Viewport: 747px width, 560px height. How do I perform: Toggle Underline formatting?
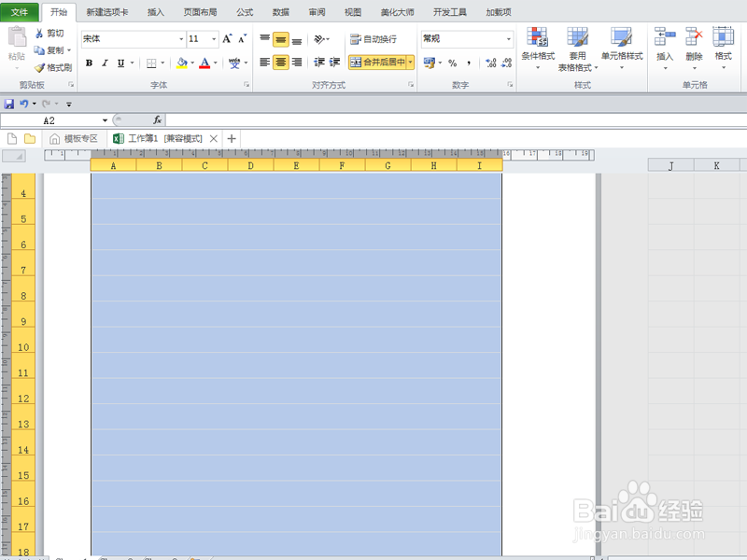[x=120, y=63]
